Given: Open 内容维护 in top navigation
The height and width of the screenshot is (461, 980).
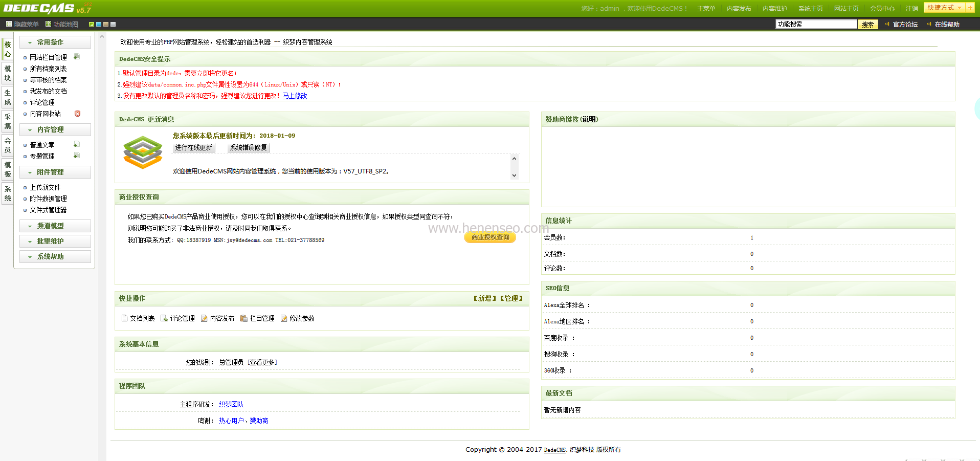Looking at the screenshot, I should pos(775,8).
